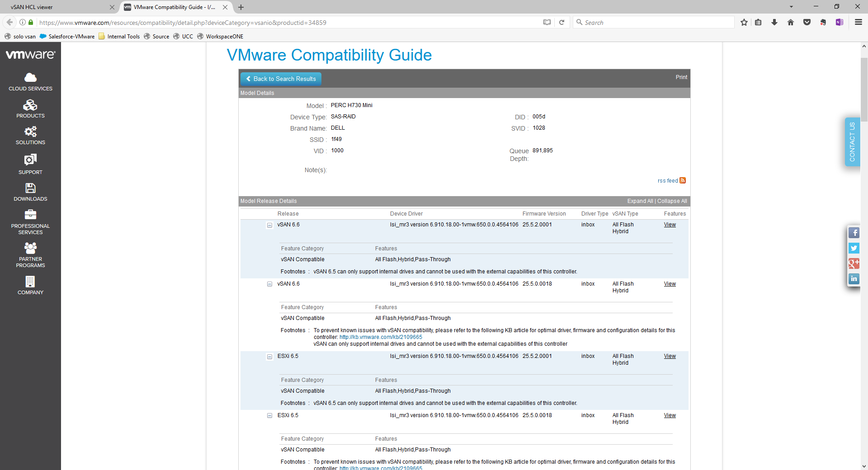The width and height of the screenshot is (868, 470).
Task: Share page via LinkedIn icon
Action: coord(854,279)
